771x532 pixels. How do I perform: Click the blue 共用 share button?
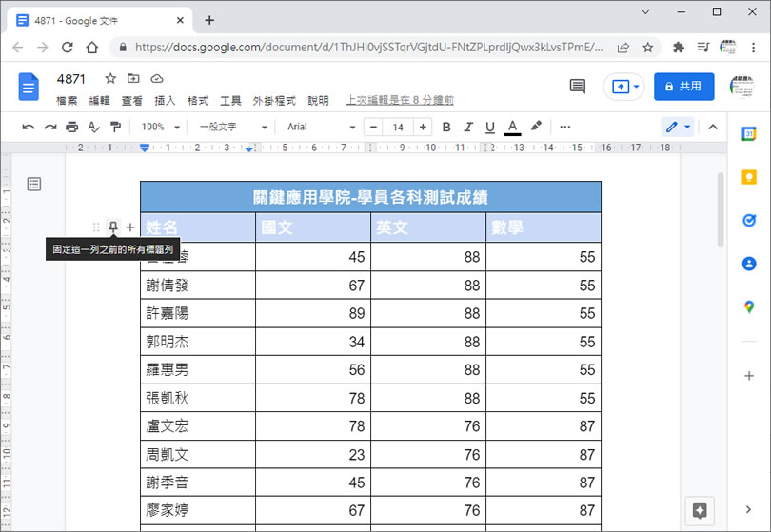click(x=683, y=87)
